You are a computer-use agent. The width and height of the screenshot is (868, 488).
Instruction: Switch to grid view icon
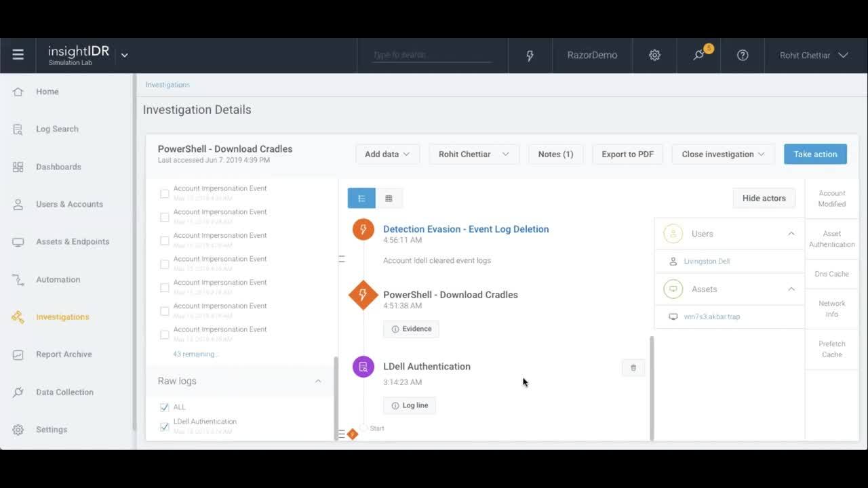[389, 198]
